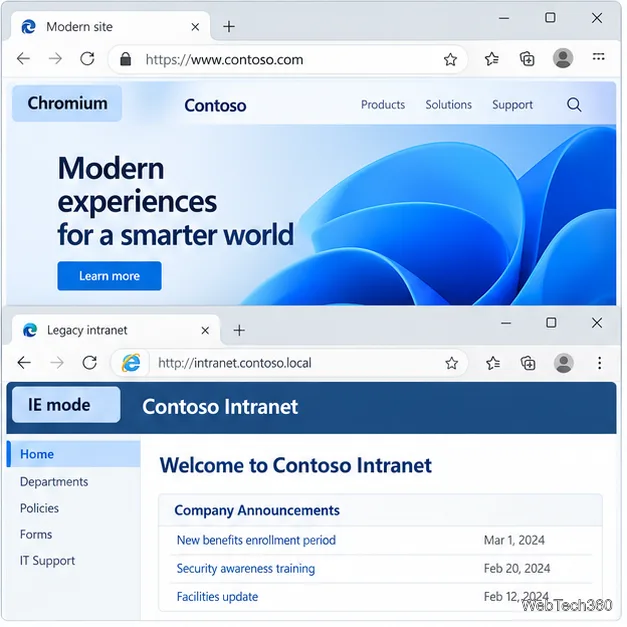Open Policies in intranet sidebar
The height and width of the screenshot is (627, 627).
39,508
